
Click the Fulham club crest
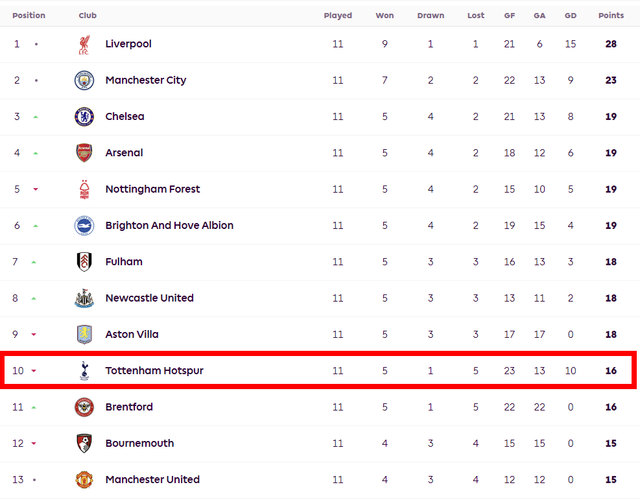click(x=84, y=262)
